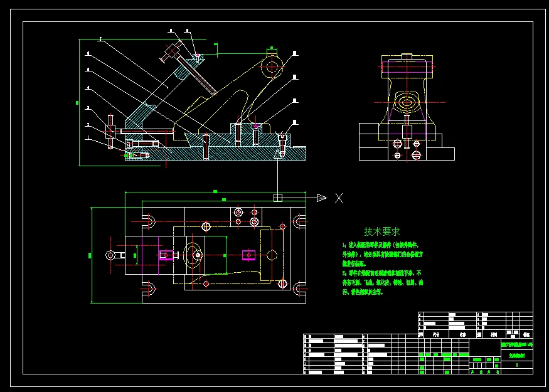
Task: Click the lifting eye ring in top view
Action: (x=110, y=255)
